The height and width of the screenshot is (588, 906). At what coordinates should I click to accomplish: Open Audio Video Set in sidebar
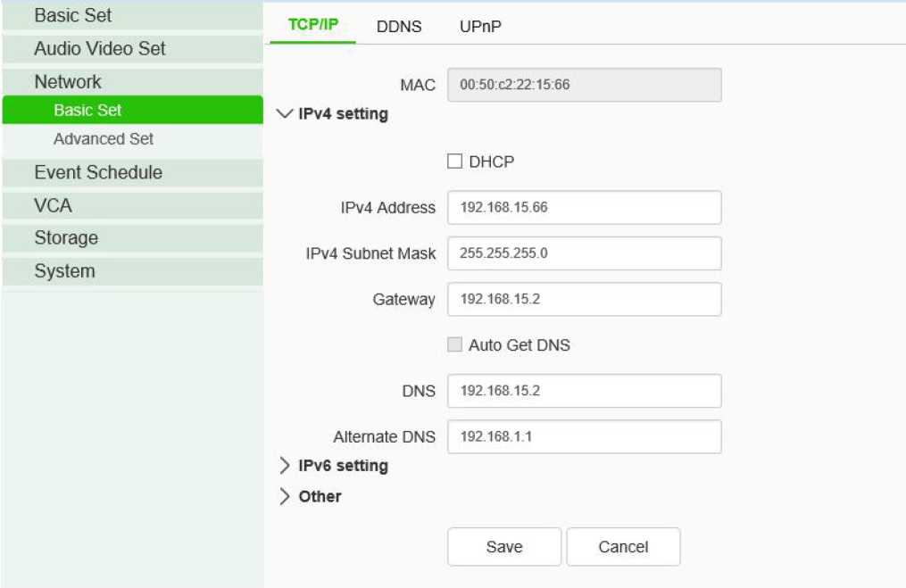click(x=100, y=49)
